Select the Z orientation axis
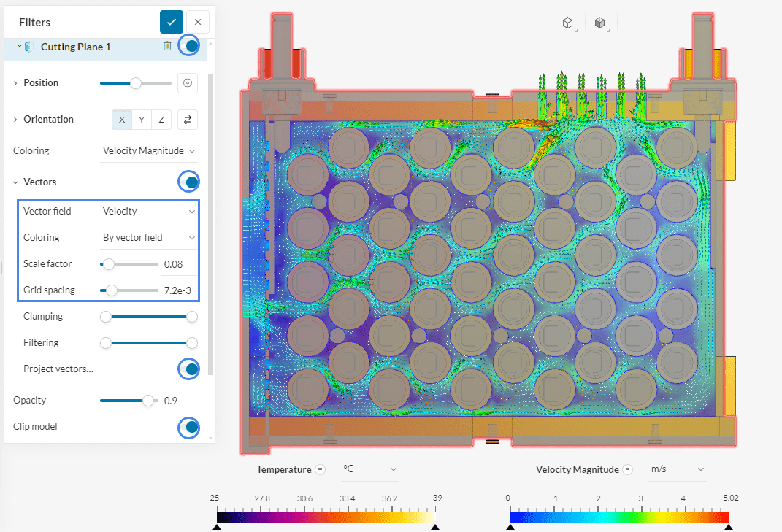The image size is (782, 532). [161, 120]
